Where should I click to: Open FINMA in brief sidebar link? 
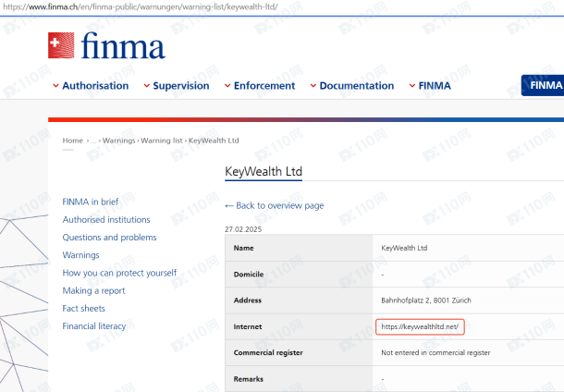(91, 202)
